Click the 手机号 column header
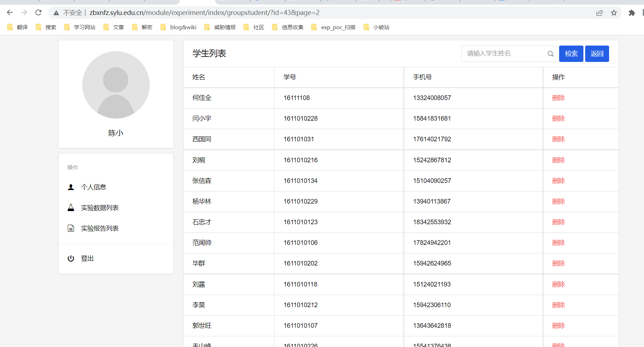Image resolution: width=644 pixels, height=347 pixels. tap(422, 77)
